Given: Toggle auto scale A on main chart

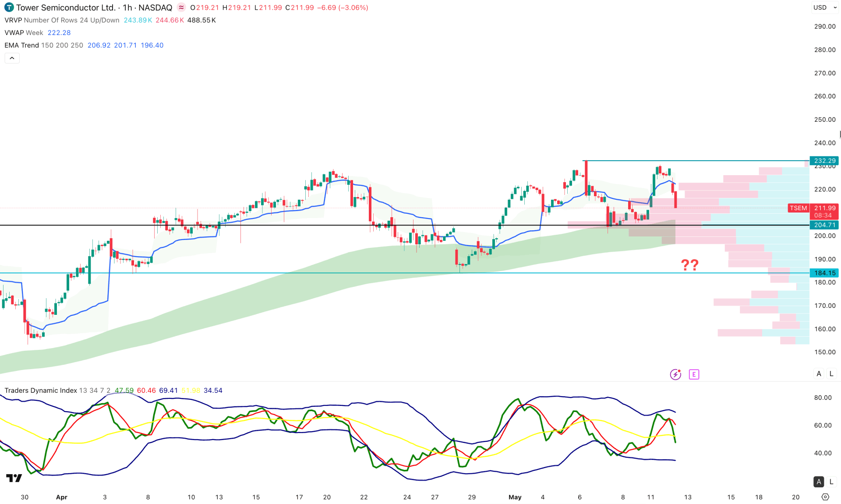Looking at the screenshot, I should pos(819,374).
